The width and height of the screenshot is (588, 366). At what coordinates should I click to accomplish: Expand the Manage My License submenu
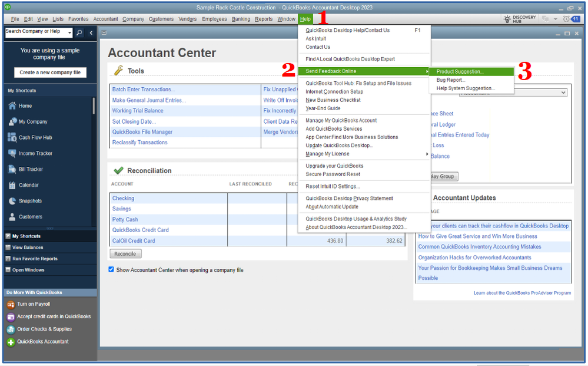coord(427,154)
